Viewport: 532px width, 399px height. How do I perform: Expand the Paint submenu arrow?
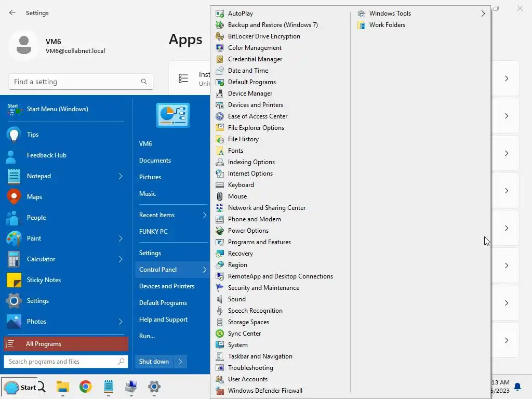tap(121, 238)
